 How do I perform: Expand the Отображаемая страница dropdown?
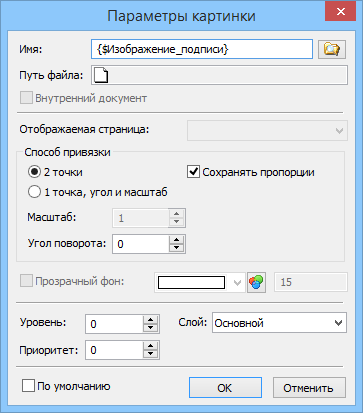click(x=267, y=130)
